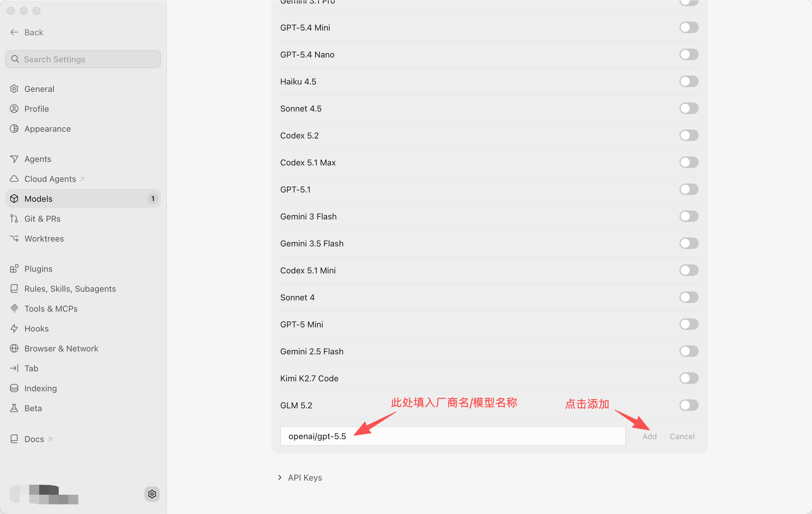The height and width of the screenshot is (514, 812).
Task: Click the back arrow icon
Action: pos(14,32)
